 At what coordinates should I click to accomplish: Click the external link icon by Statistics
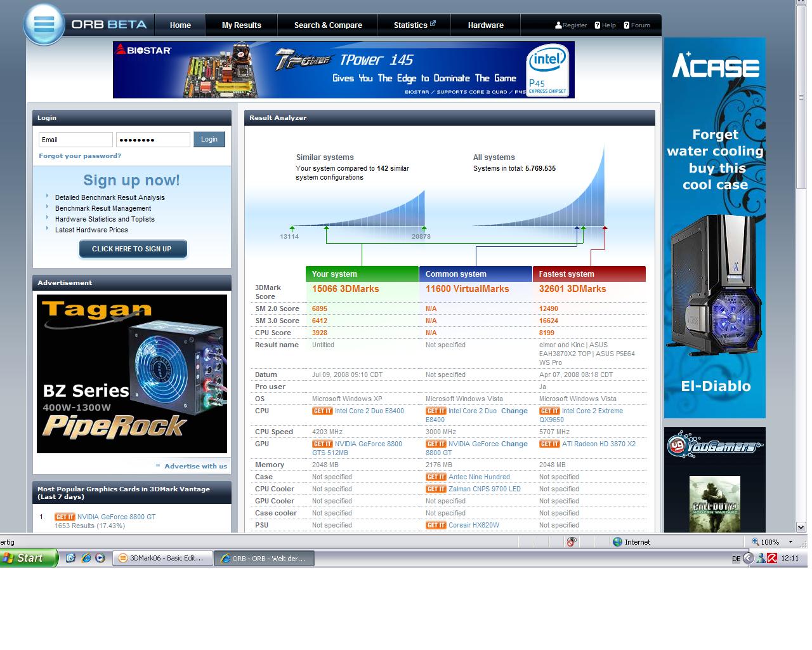pyautogui.click(x=433, y=23)
